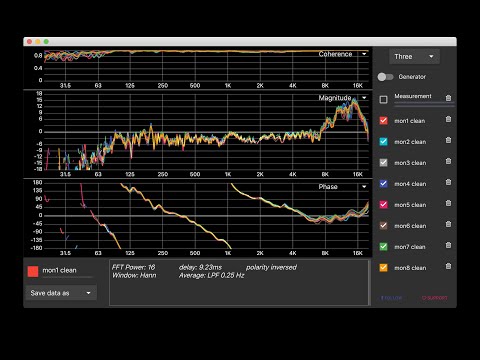The width and height of the screenshot is (480, 360).
Task: Delete the mon5 clean measurement
Action: click(x=448, y=203)
